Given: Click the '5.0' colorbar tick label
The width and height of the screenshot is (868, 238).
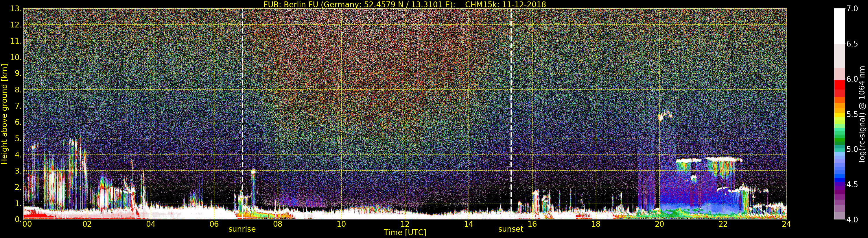Looking at the screenshot, I should pyautogui.click(x=852, y=149).
